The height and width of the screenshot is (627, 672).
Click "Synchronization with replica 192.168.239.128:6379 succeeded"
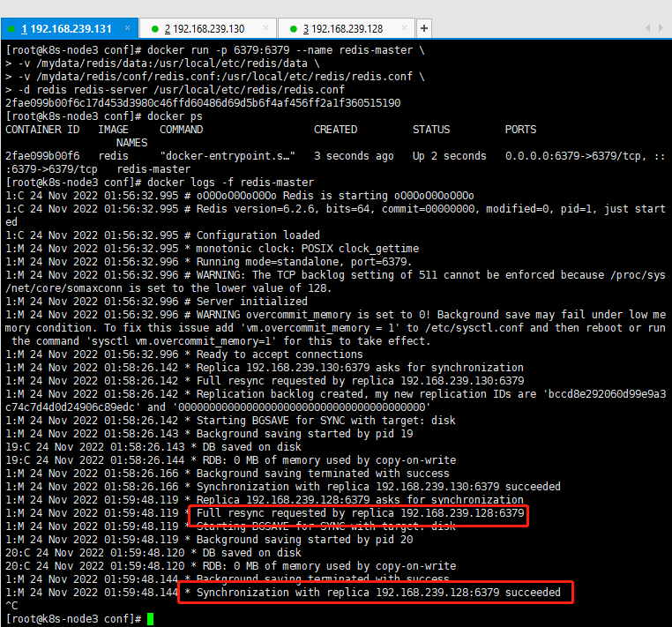(x=378, y=593)
